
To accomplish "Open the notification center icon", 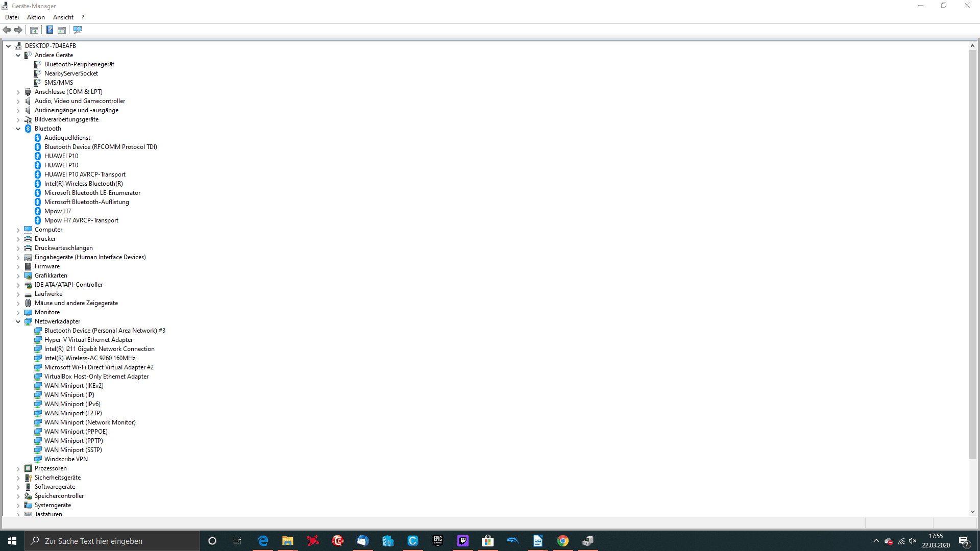I will [964, 541].
